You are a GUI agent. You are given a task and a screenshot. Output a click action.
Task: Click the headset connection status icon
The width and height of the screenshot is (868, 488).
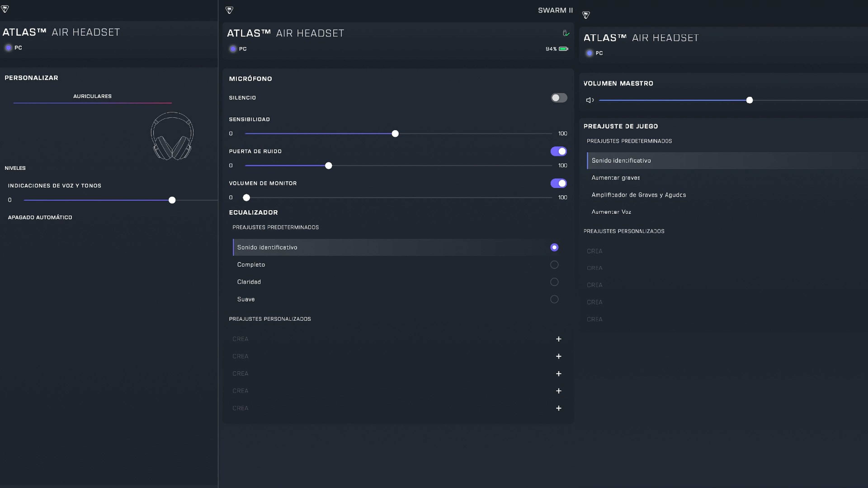(x=566, y=33)
